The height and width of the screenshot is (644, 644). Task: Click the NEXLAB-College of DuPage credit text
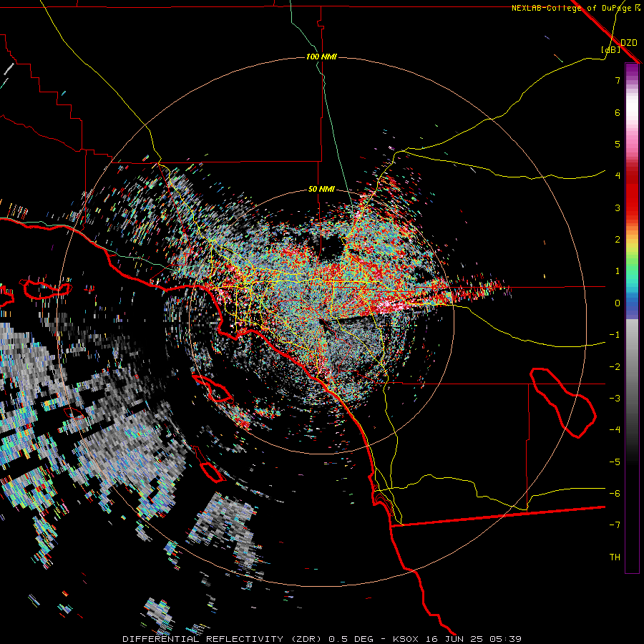point(576,8)
